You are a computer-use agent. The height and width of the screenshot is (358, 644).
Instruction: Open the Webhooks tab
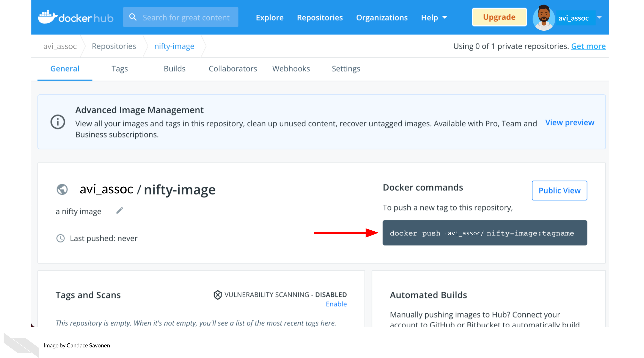pos(291,69)
